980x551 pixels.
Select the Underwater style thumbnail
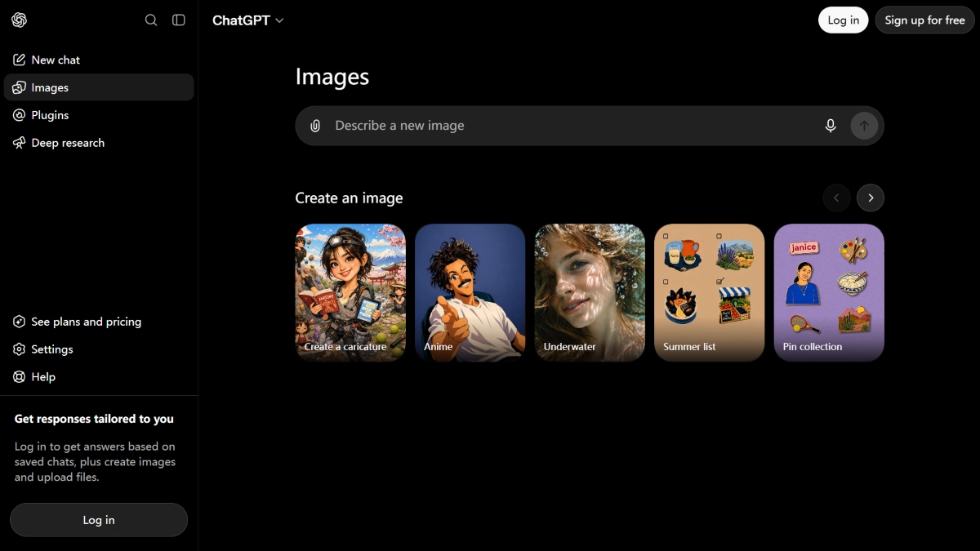tap(590, 292)
